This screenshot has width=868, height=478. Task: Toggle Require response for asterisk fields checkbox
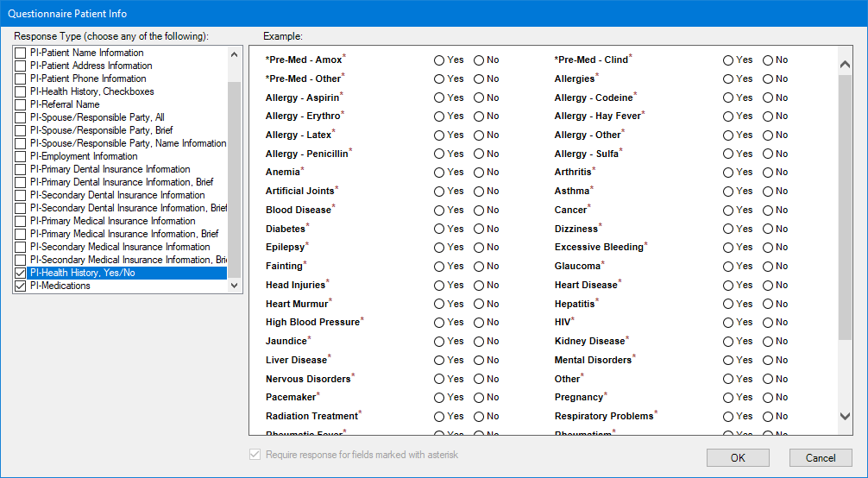tap(255, 455)
